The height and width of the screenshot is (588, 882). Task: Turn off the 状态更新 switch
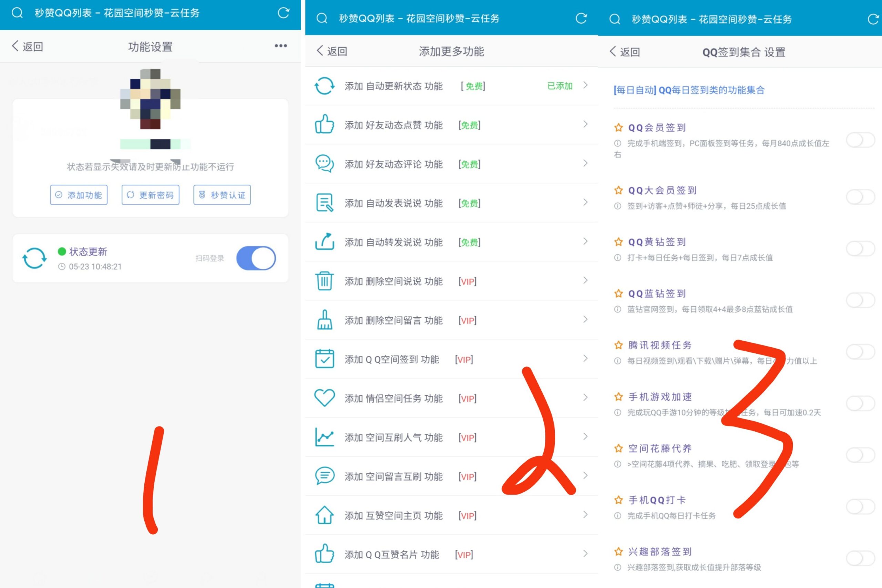coord(256,258)
